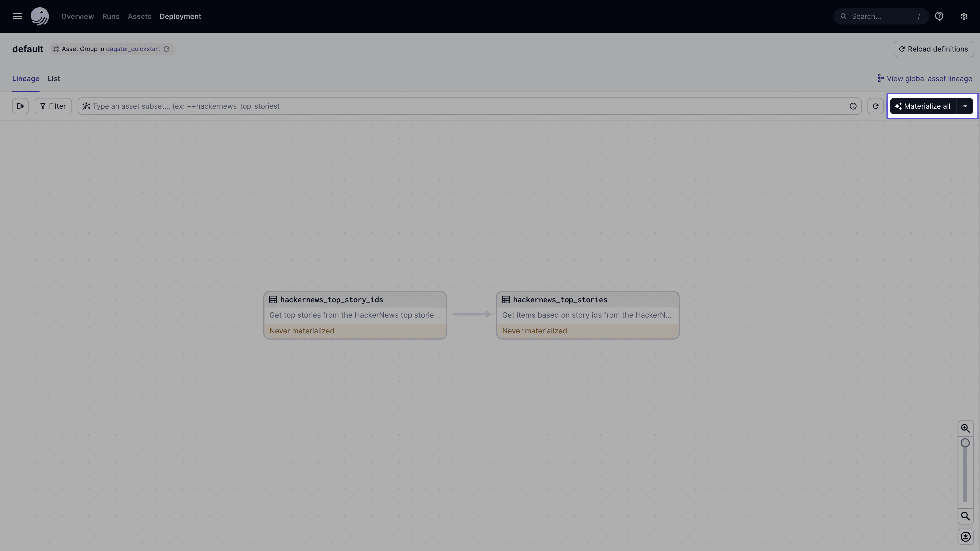
Task: Zoom out of the lineage graph
Action: 965,516
